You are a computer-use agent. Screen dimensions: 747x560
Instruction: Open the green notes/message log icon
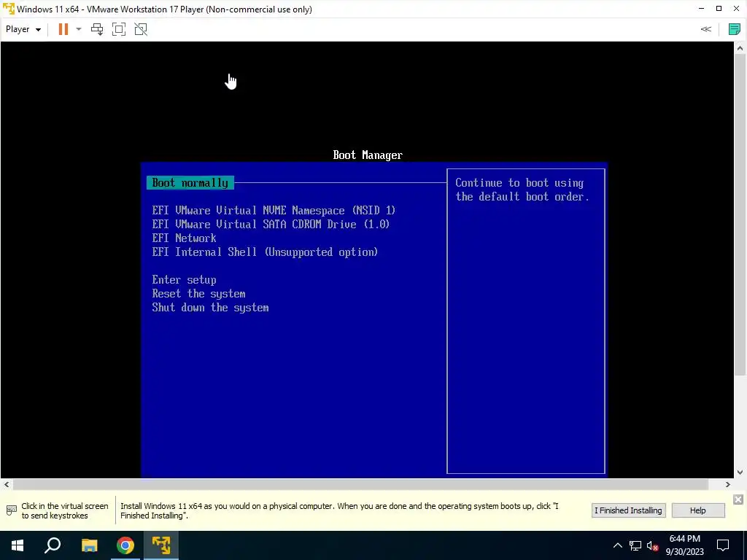tap(735, 29)
